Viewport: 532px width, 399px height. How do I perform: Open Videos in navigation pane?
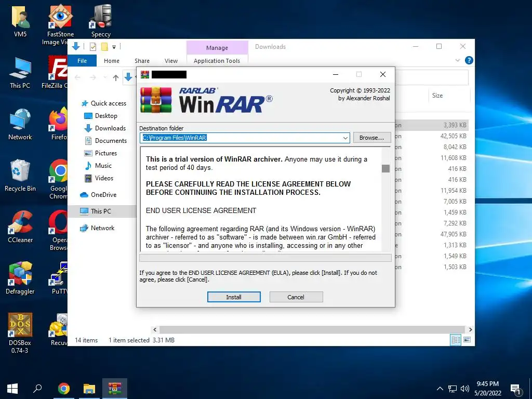(99, 178)
